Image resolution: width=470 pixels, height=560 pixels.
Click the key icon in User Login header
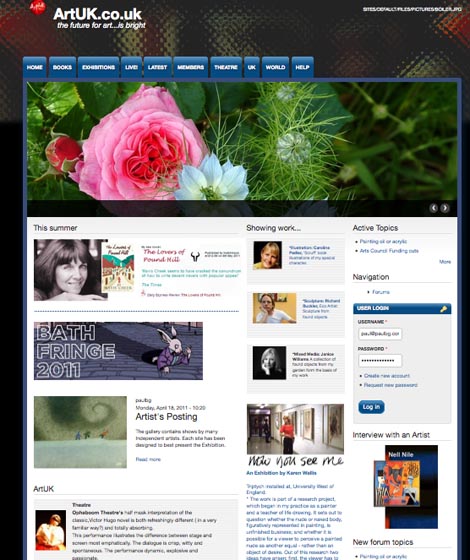(444, 309)
